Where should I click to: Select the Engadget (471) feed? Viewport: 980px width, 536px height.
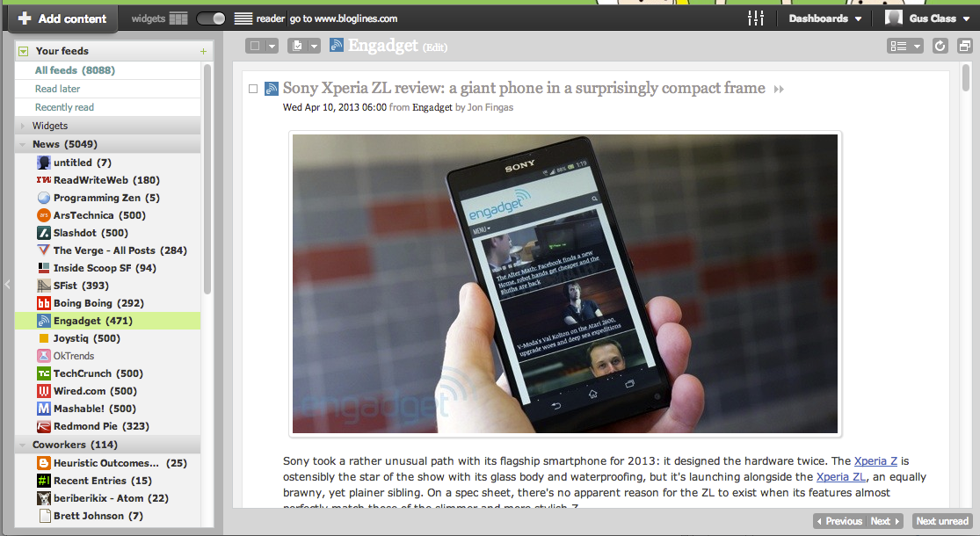pyautogui.click(x=107, y=321)
